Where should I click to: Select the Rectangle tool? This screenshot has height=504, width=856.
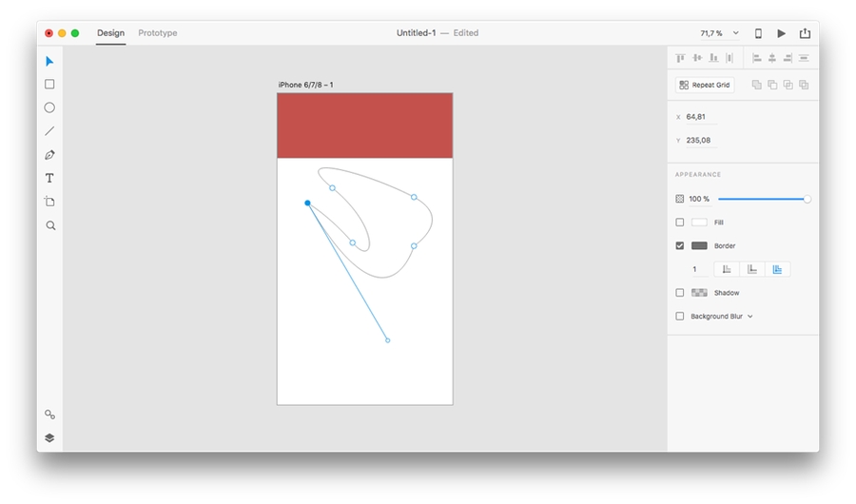[49, 85]
